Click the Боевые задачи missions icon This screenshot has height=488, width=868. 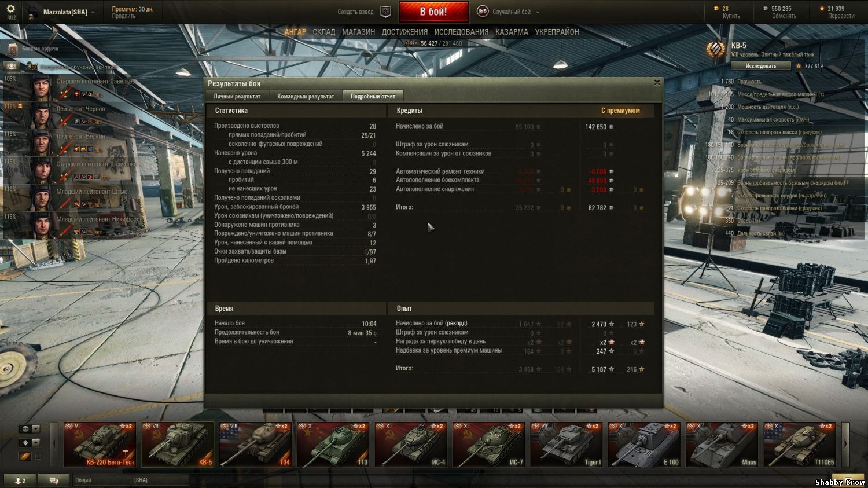click(x=13, y=49)
